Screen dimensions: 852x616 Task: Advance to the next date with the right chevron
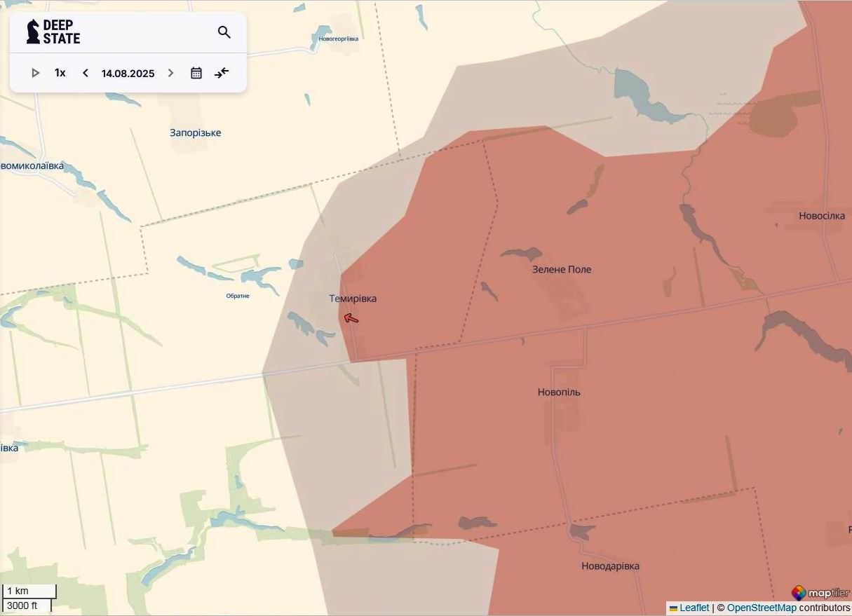[x=170, y=72]
